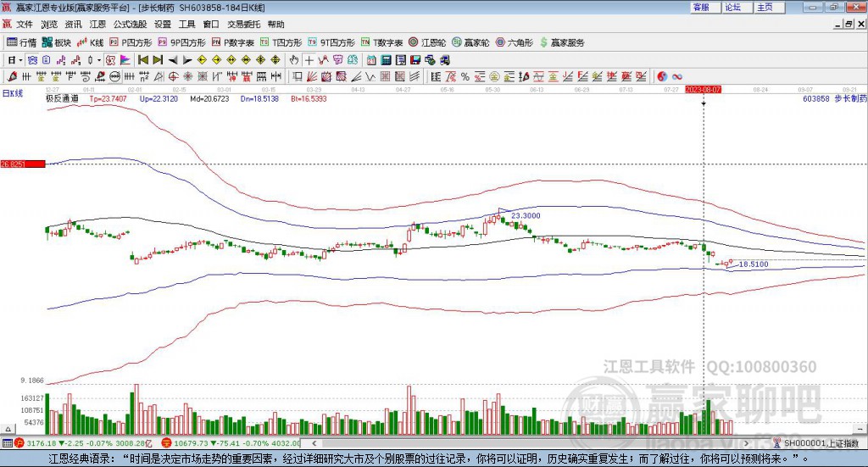868x467 pixels.
Task: Click the percent sign tool icon
Action: tap(465, 76)
